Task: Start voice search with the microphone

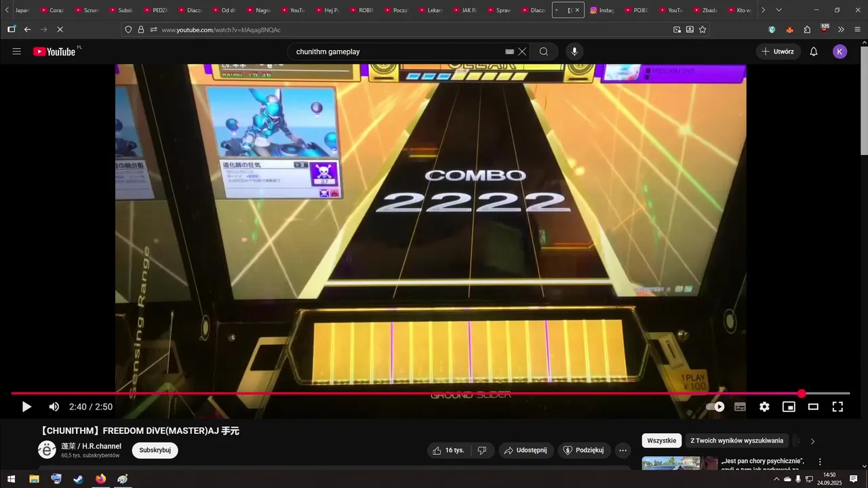Action: tap(574, 52)
